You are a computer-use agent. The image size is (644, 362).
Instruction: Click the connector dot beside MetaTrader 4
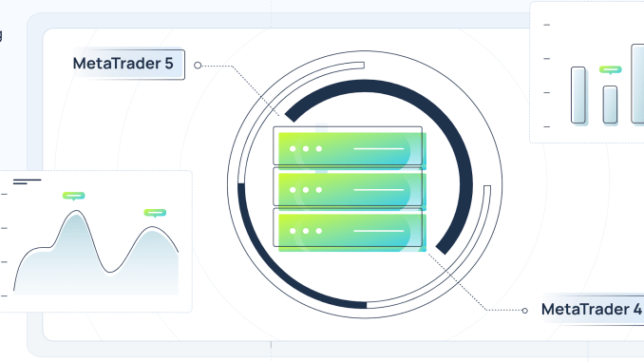pyautogui.click(x=524, y=311)
